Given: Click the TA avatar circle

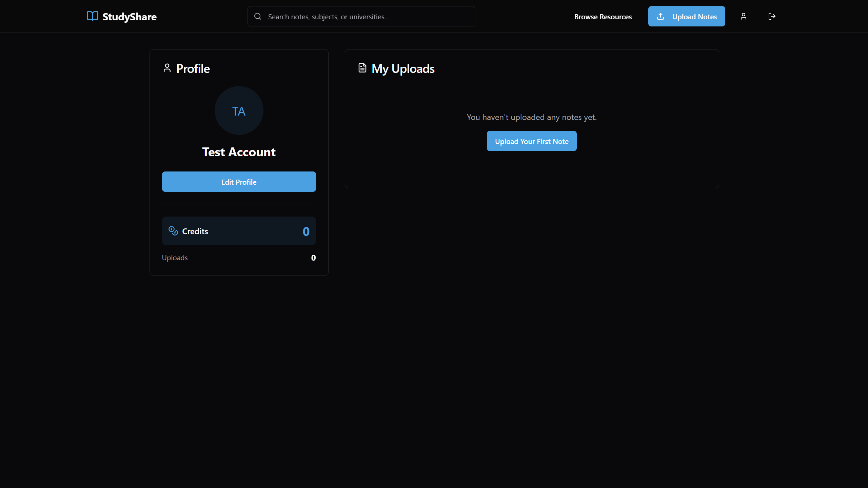Looking at the screenshot, I should coord(239,110).
